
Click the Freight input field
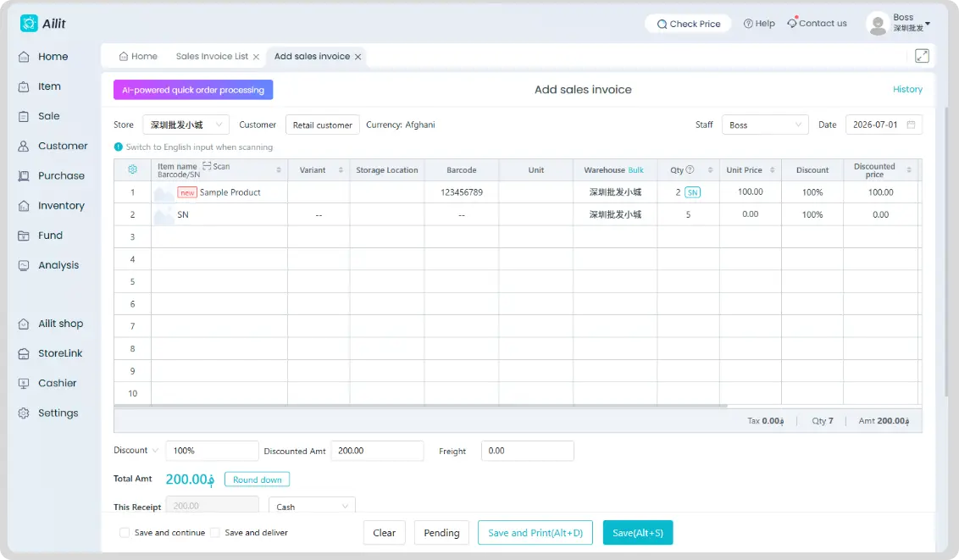(527, 451)
